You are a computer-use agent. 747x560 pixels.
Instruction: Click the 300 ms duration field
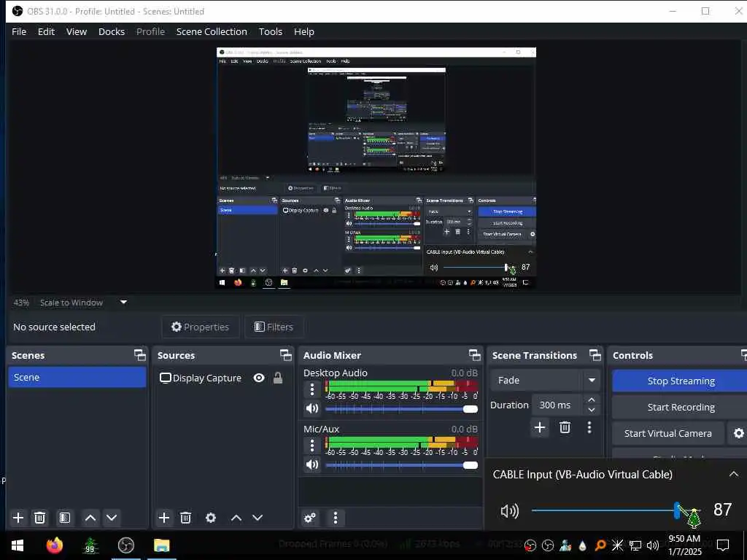tap(557, 405)
